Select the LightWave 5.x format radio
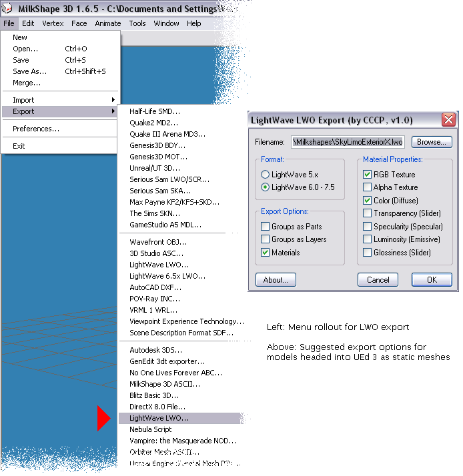 265,174
